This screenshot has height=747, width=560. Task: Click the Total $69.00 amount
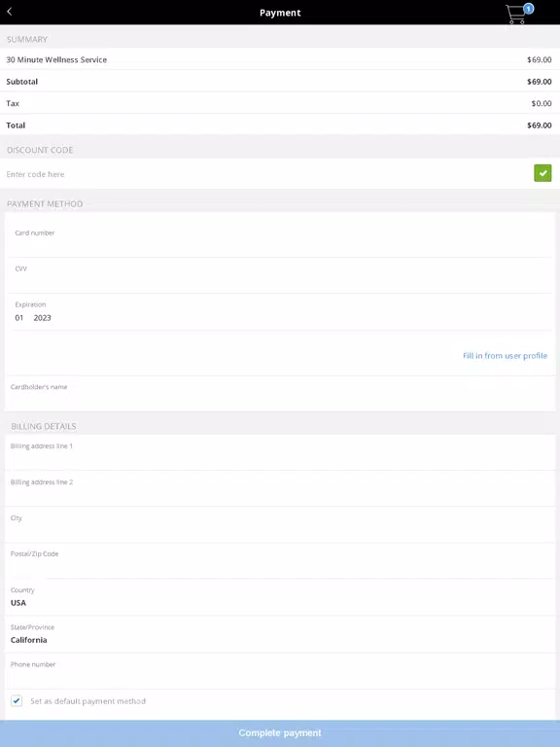tap(539, 125)
